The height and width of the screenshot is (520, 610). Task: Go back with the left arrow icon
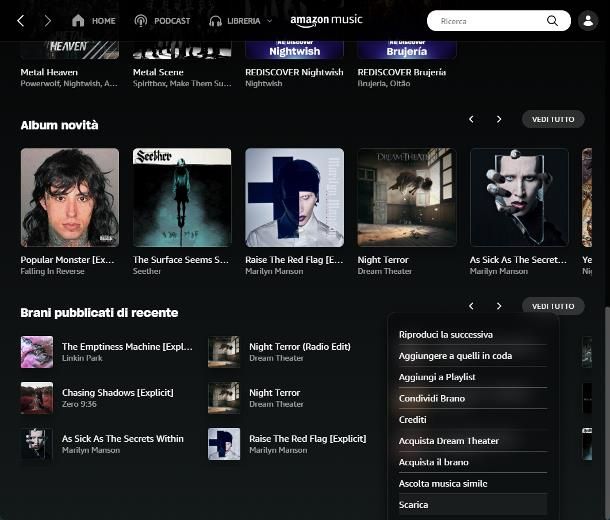click(21, 21)
